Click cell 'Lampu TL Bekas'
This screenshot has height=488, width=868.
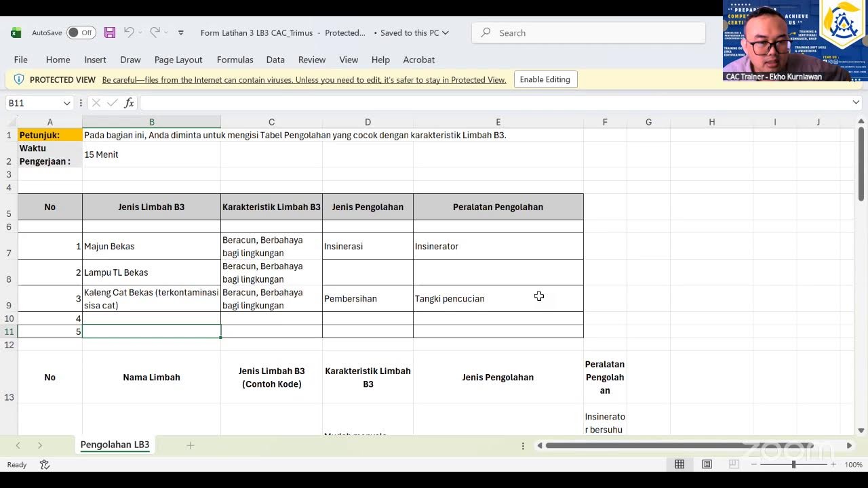151,272
